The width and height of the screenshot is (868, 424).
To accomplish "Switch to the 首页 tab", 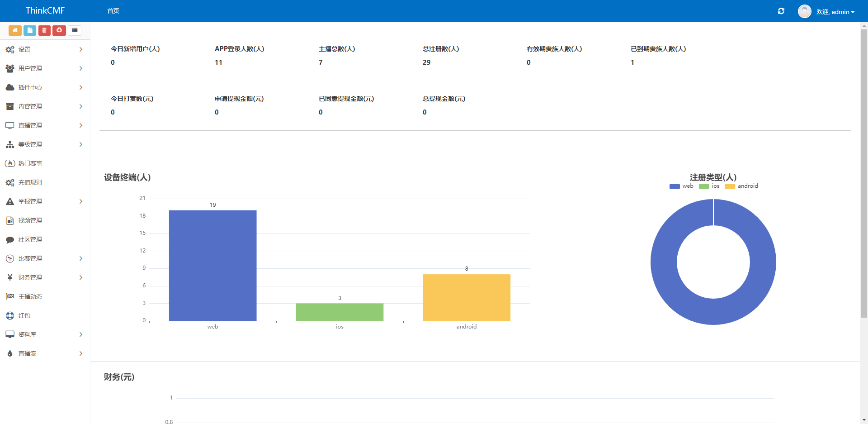I will (113, 11).
